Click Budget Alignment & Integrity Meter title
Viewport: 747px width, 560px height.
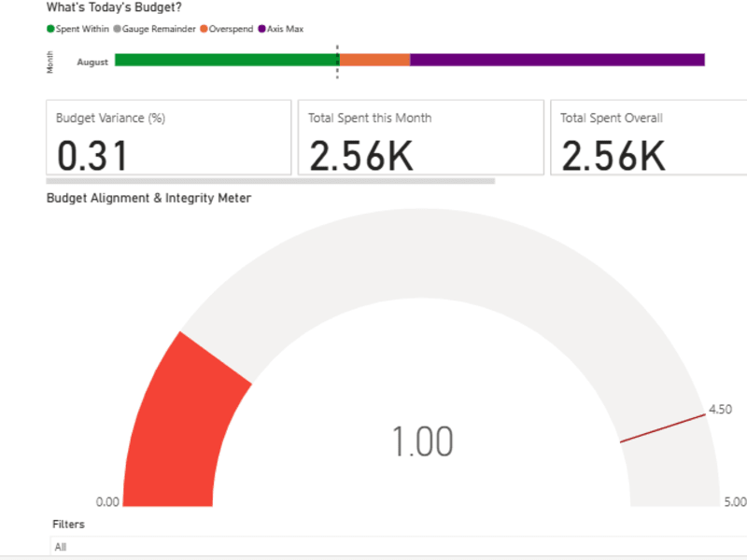point(148,198)
